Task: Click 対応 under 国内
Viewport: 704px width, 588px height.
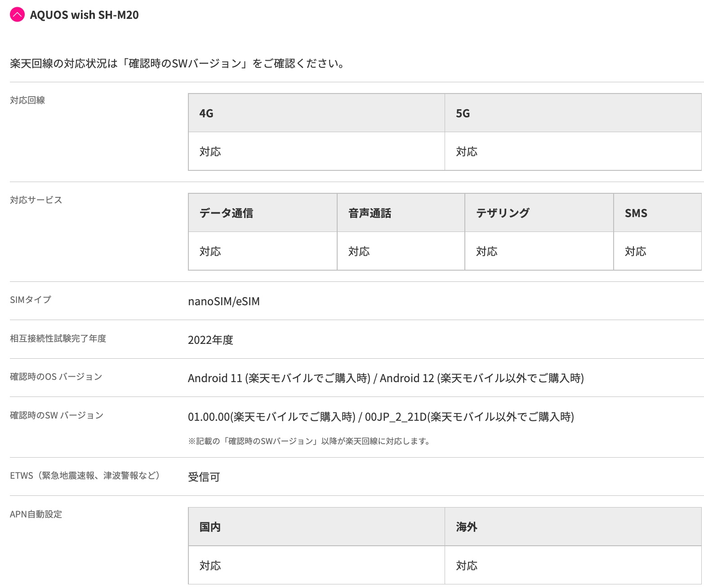Action: pyautogui.click(x=210, y=566)
